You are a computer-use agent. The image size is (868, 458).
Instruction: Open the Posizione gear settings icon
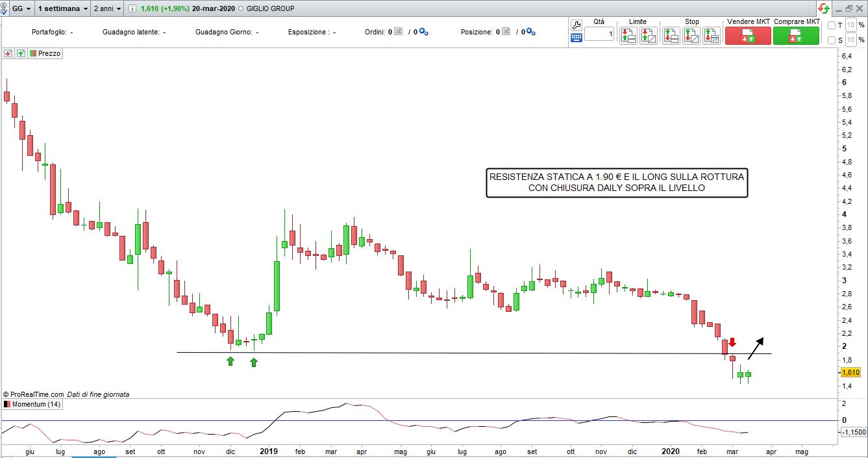(x=530, y=32)
